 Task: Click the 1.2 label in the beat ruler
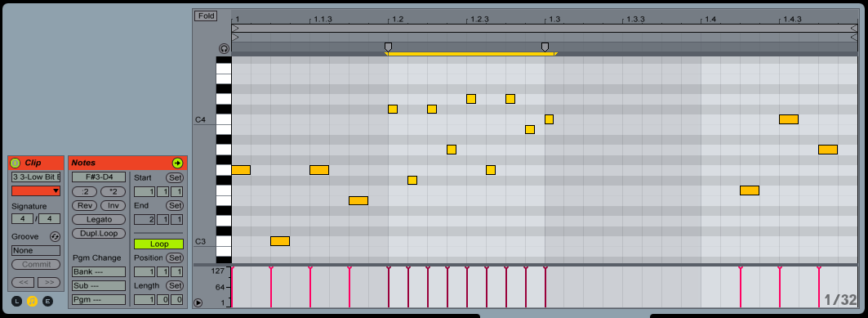tap(398, 20)
